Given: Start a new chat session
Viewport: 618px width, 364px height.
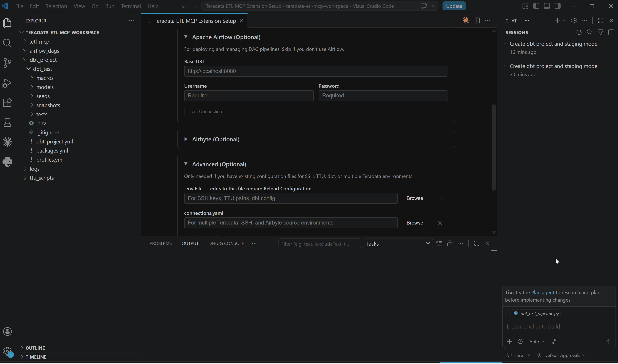Looking at the screenshot, I should pyautogui.click(x=557, y=20).
